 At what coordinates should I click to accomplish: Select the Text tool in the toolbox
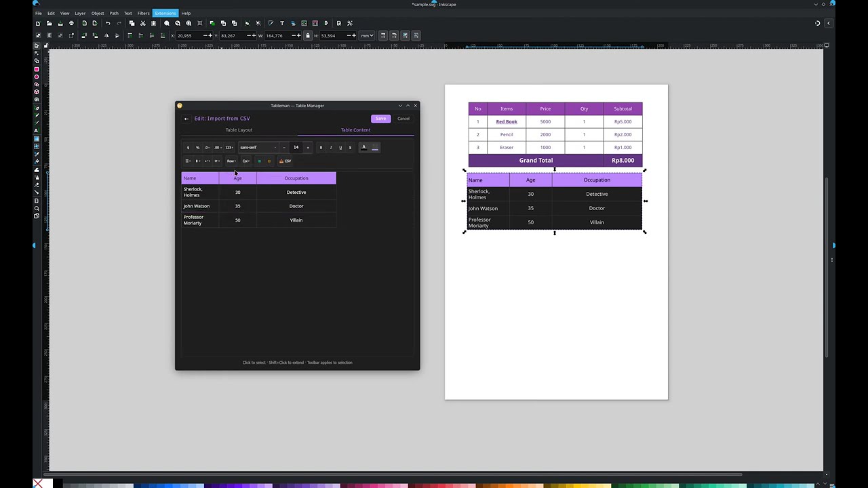click(37, 130)
